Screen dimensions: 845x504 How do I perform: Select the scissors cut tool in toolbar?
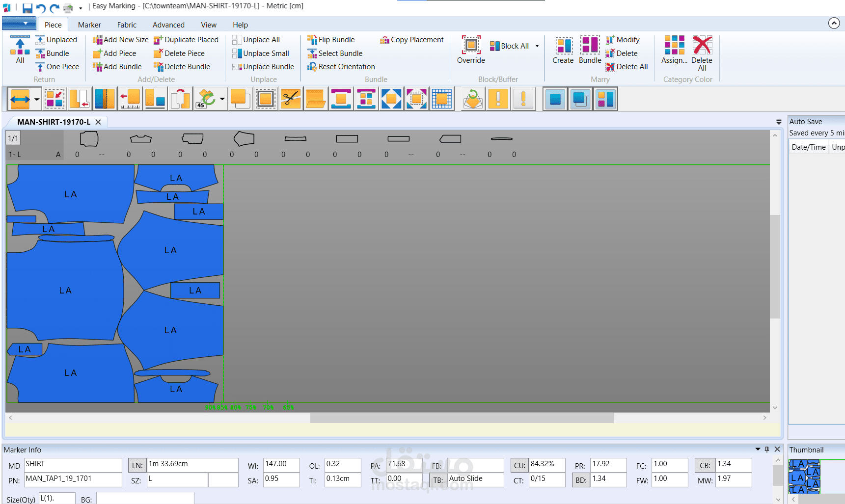291,99
